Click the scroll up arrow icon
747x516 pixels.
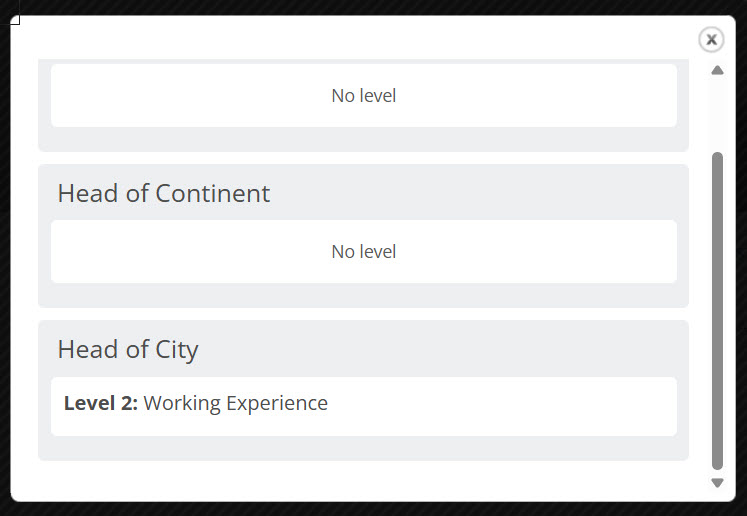(x=717, y=70)
